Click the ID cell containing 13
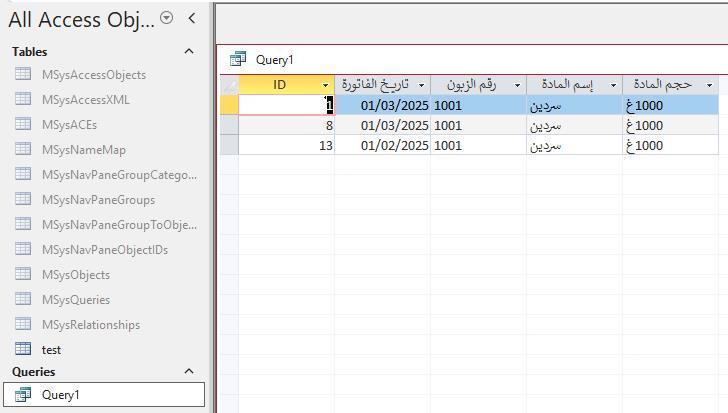This screenshot has height=413, width=728. 286,145
